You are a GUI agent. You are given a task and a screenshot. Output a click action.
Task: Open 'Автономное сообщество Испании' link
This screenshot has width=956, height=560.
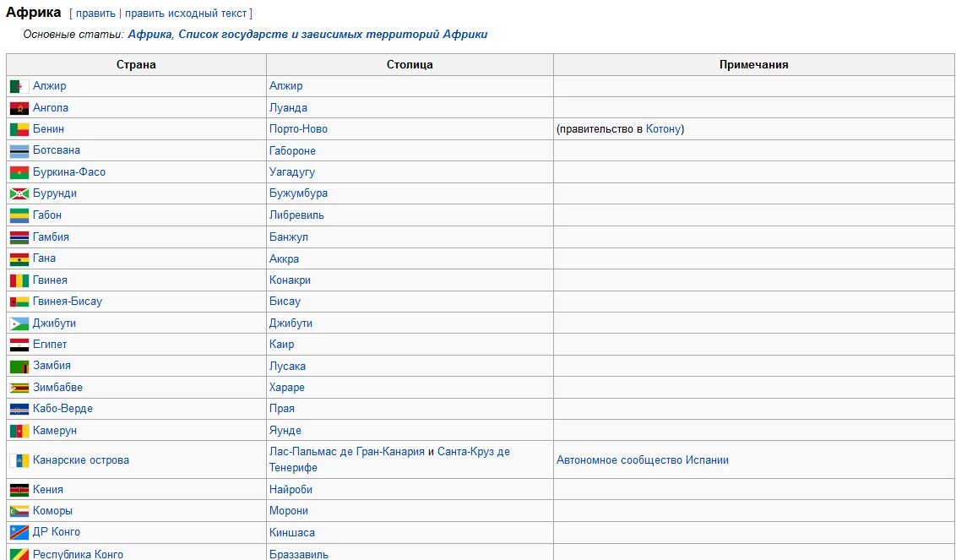(643, 460)
